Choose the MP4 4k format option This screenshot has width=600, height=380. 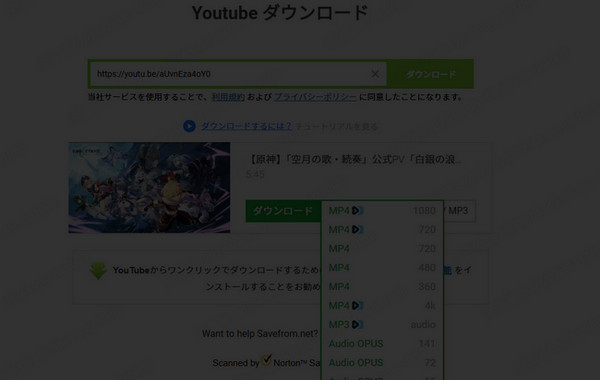click(x=382, y=305)
